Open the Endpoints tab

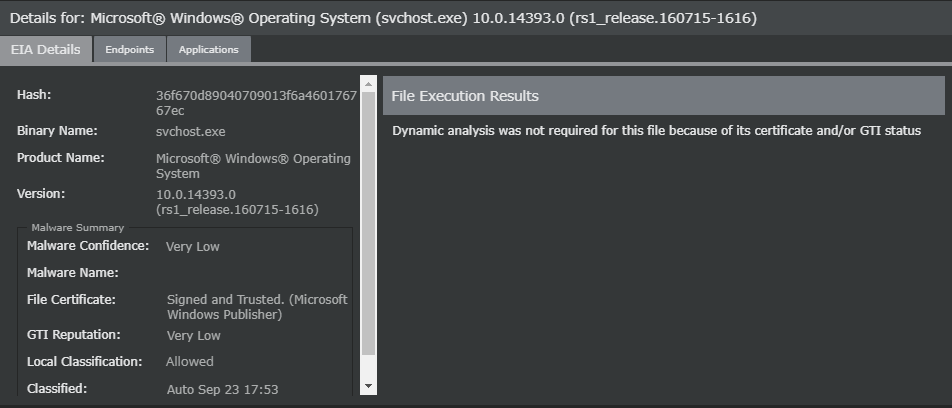click(129, 50)
